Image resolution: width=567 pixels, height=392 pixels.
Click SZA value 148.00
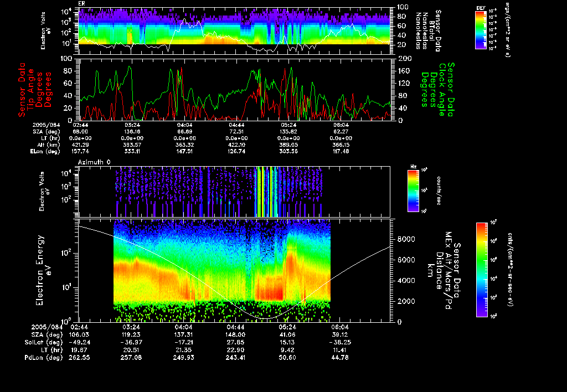[x=235, y=335]
